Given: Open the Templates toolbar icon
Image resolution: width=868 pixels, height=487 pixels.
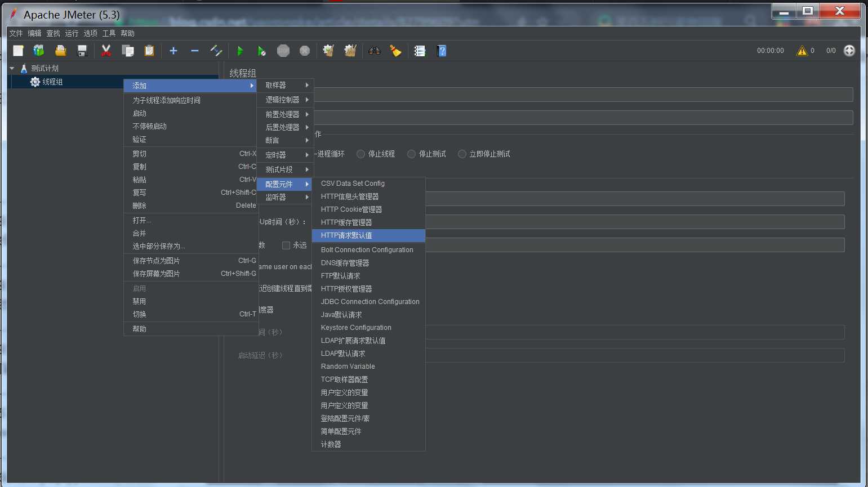Looking at the screenshot, I should pyautogui.click(x=39, y=51).
